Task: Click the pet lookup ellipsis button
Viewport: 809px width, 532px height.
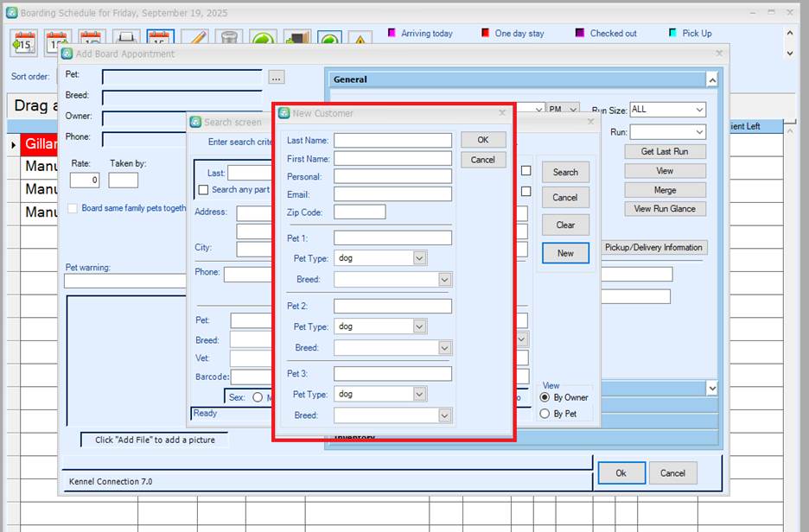Action: click(x=276, y=78)
